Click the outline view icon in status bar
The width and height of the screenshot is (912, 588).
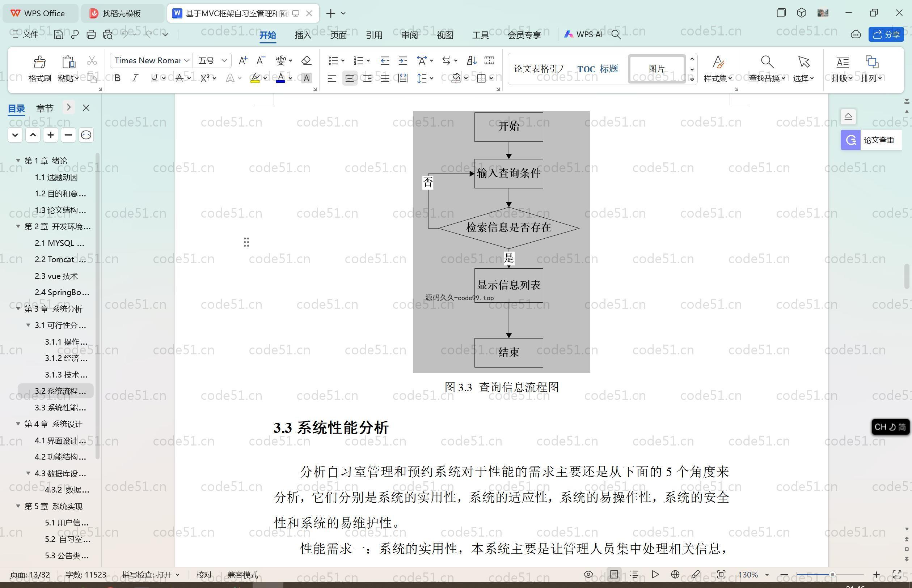click(x=634, y=574)
